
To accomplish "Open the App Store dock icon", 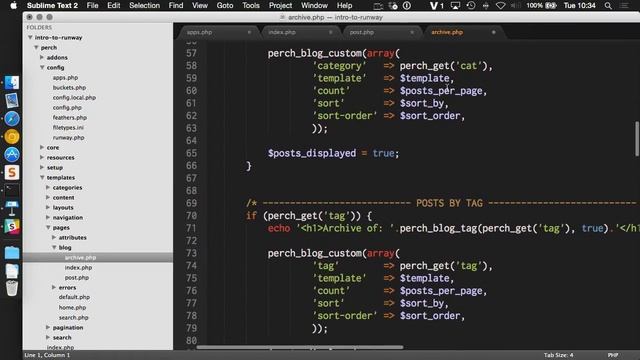I will 12,154.
